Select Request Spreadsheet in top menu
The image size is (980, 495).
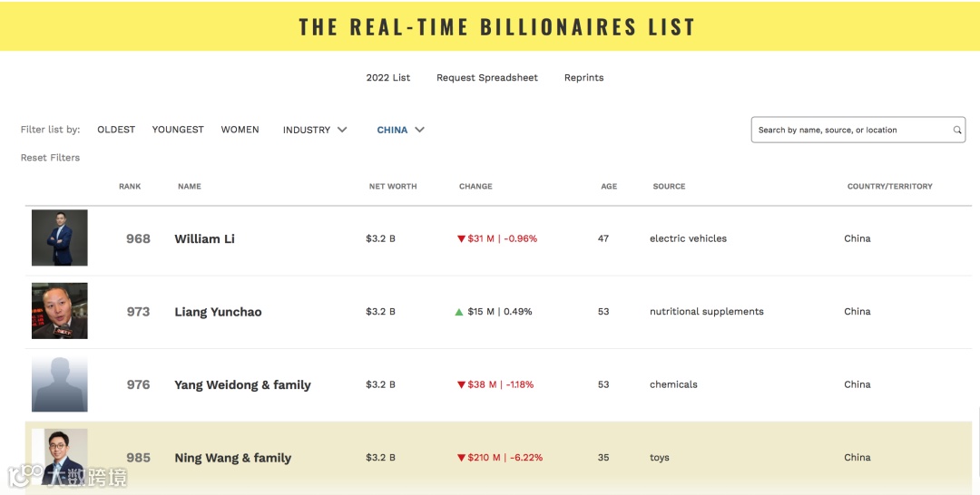487,78
